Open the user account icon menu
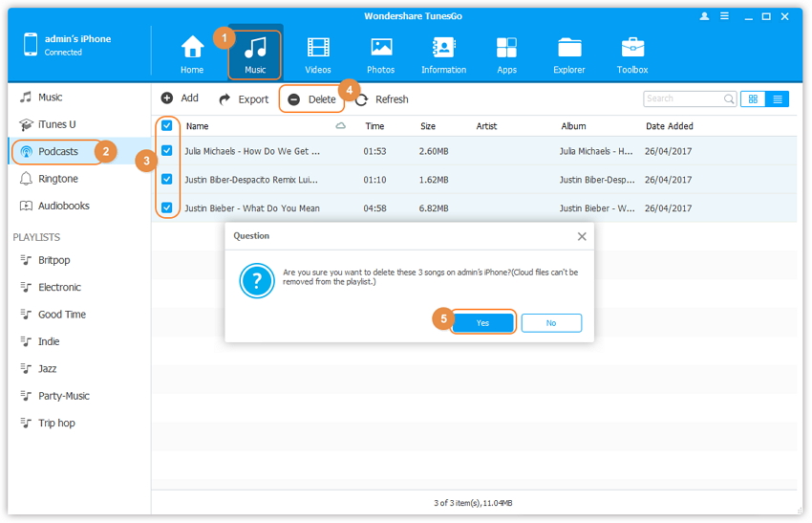The image size is (812, 523). pos(705,16)
